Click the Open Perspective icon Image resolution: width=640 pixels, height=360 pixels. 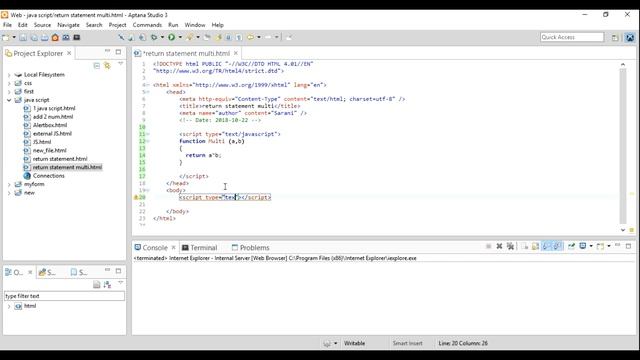click(615, 38)
